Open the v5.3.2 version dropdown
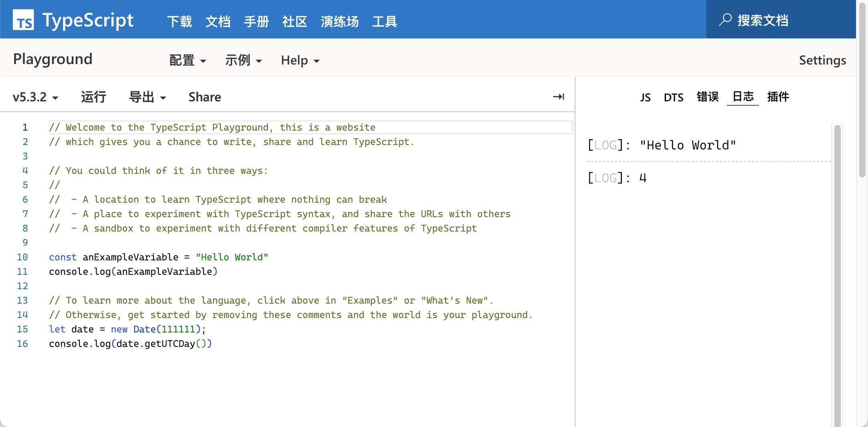 35,97
